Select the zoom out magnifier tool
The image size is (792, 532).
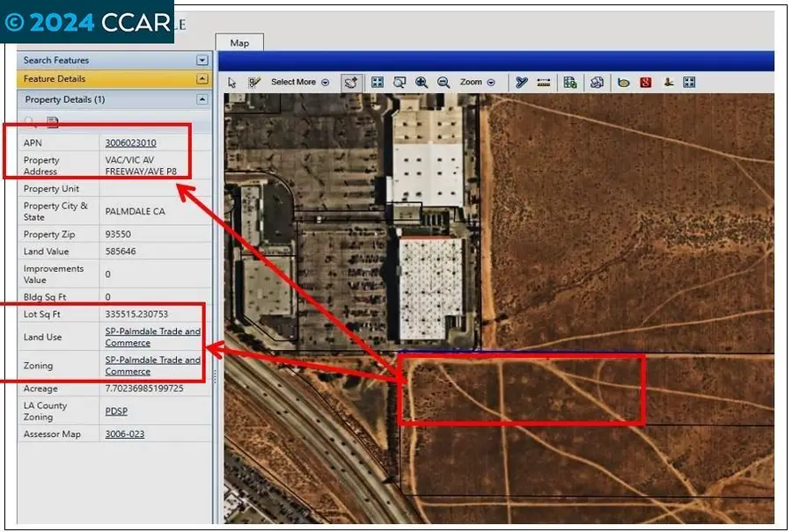(x=444, y=82)
